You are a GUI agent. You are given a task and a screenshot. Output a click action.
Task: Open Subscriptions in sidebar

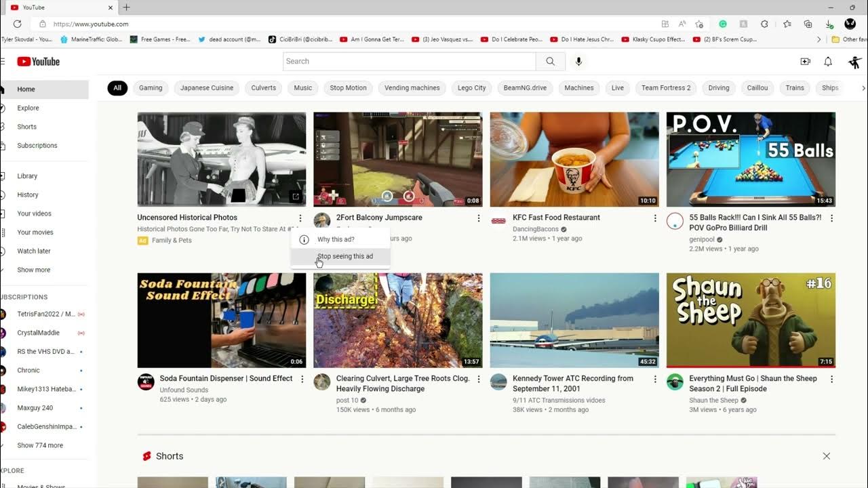(x=44, y=146)
